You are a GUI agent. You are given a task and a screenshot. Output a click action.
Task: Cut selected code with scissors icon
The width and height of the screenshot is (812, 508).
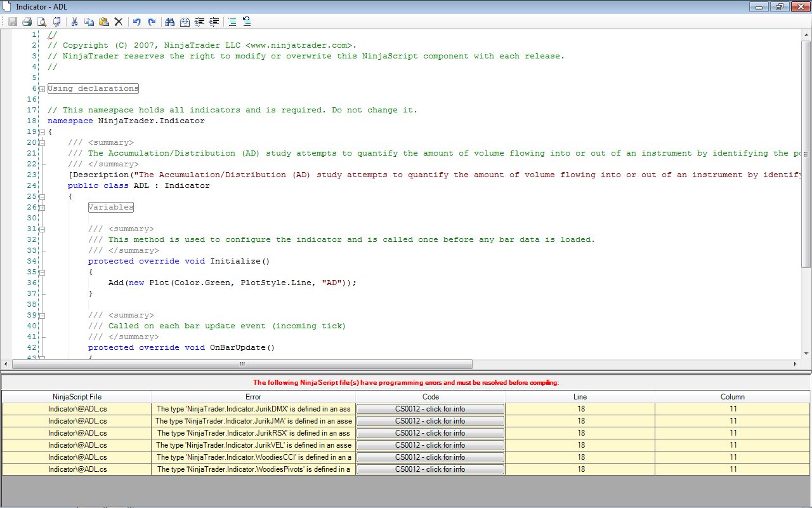[x=74, y=22]
